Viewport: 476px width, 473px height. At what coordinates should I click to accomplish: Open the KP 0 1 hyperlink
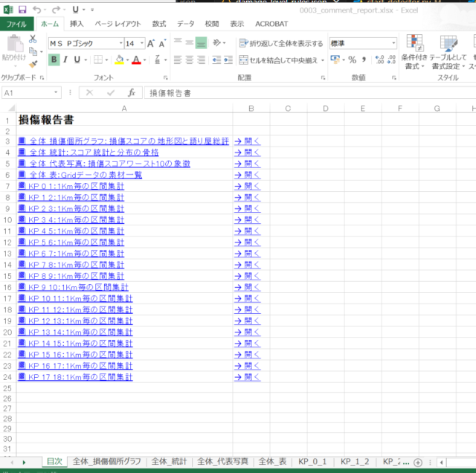point(71,186)
